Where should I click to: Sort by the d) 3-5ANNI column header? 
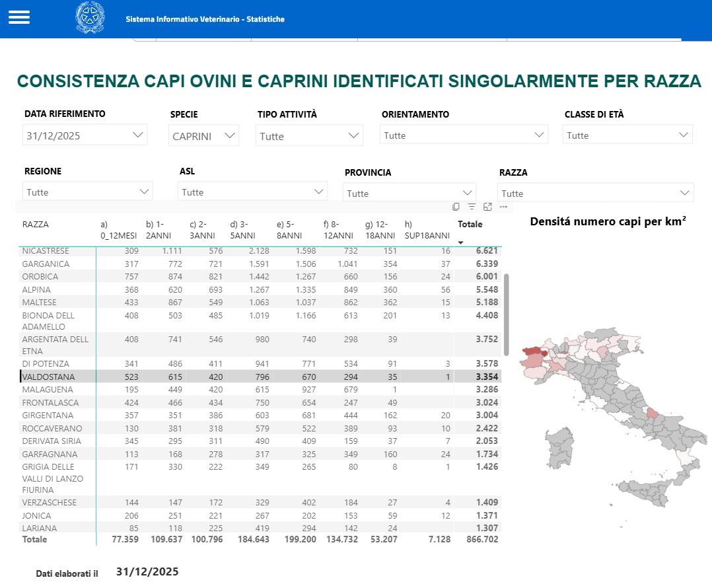point(242,230)
